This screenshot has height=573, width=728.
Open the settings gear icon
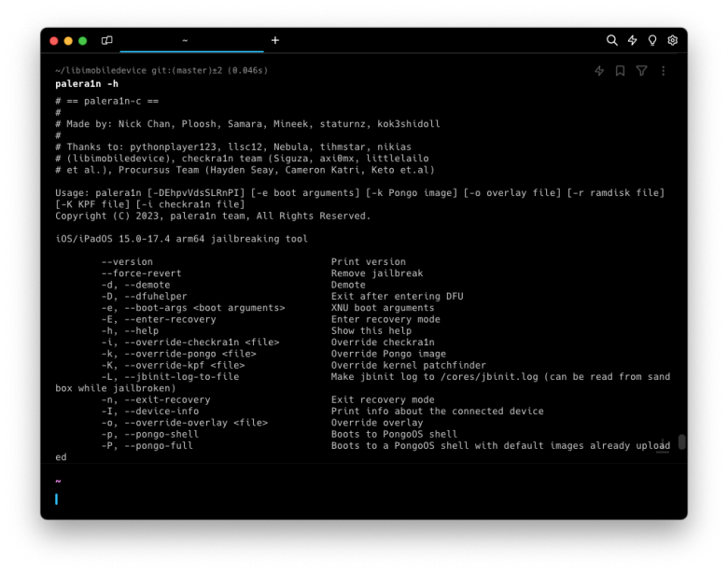tap(672, 40)
